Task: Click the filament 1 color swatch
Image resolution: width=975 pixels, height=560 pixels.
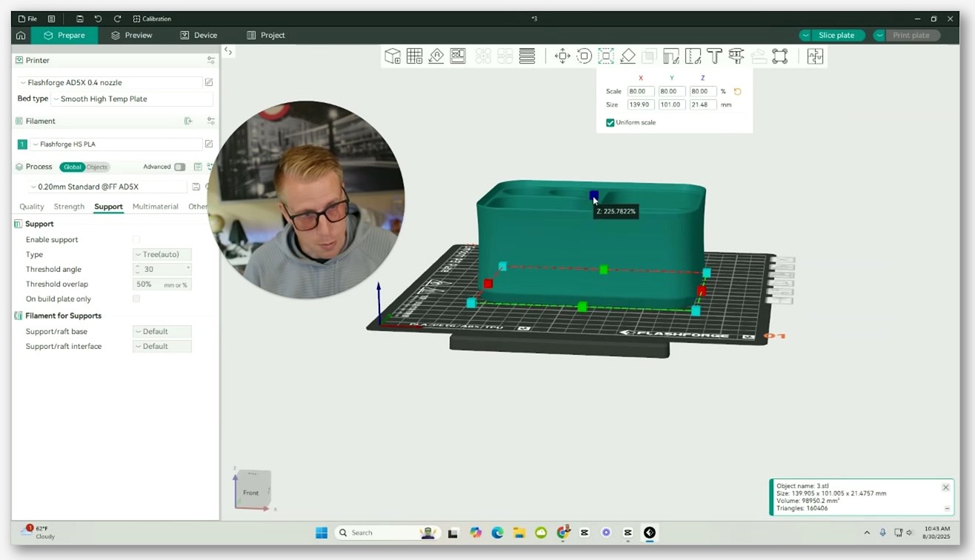Action: [22, 144]
